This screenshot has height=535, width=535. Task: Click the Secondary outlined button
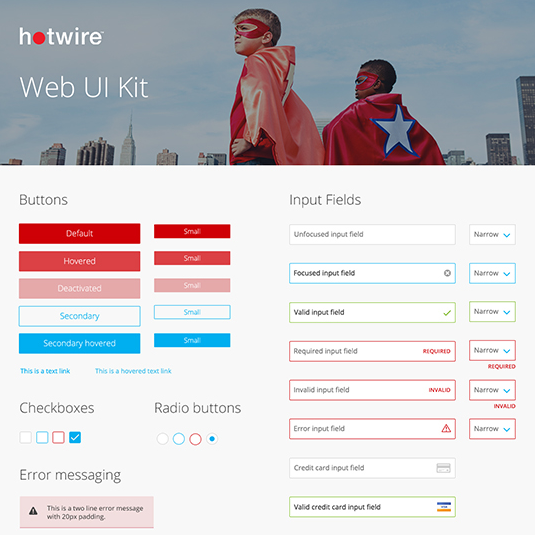pos(79,316)
